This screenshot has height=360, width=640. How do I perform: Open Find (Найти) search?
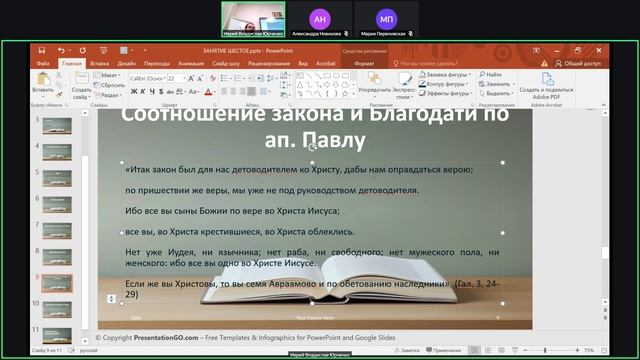[x=490, y=74]
